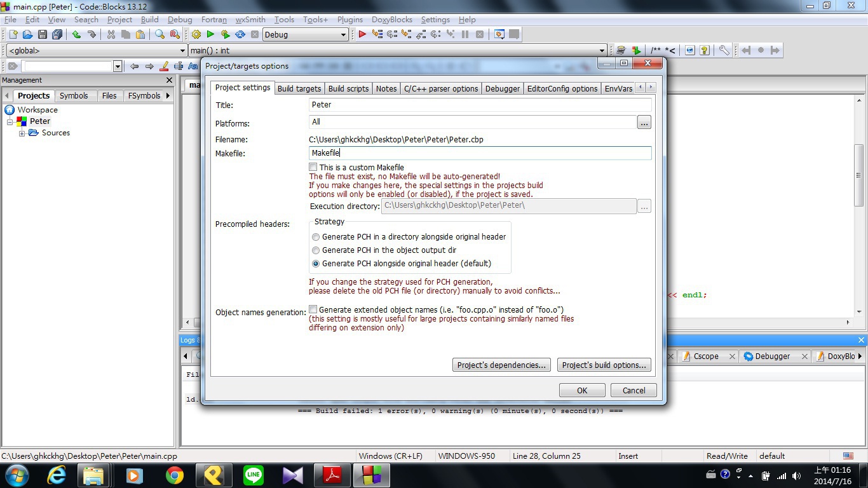Click the Paste clipboard icon
The width and height of the screenshot is (868, 488).
pyautogui.click(x=140, y=34)
